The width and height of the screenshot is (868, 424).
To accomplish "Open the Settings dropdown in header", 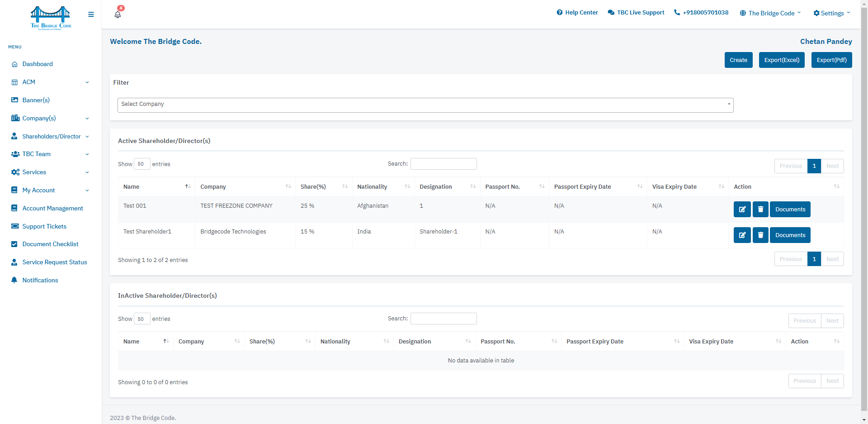I will (832, 13).
